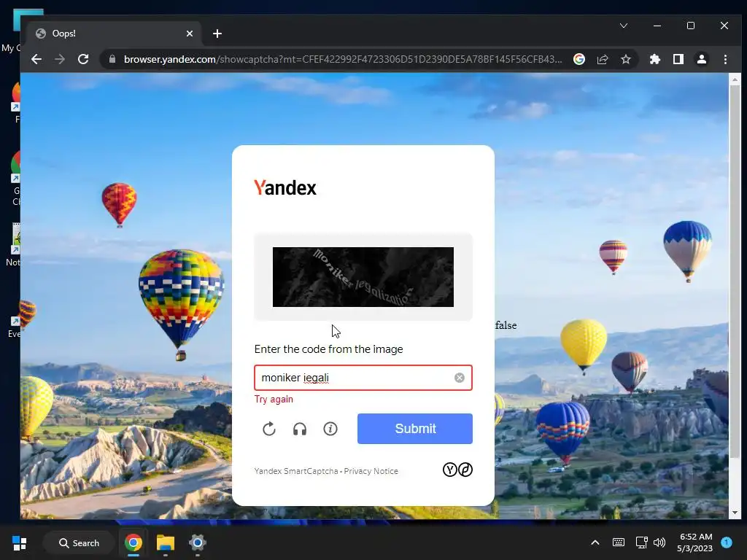Expand the tab search dropdown
This screenshot has height=560, width=747.
click(624, 26)
